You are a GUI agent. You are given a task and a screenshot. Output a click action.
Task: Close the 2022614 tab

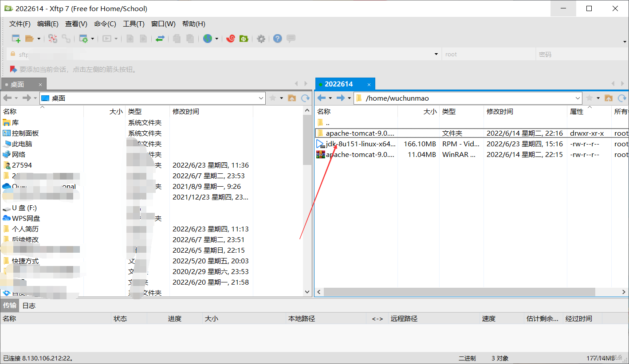(x=369, y=84)
